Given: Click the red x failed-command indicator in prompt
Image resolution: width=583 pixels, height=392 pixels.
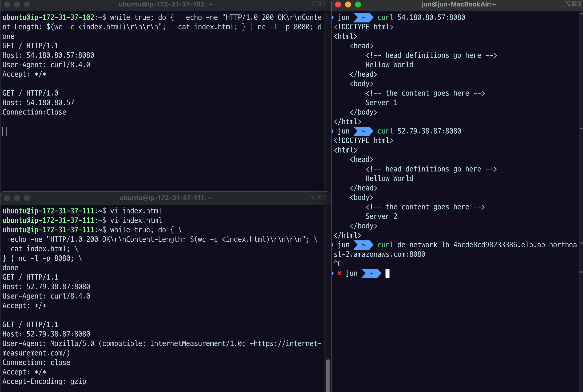Looking at the screenshot, I should 339,273.
